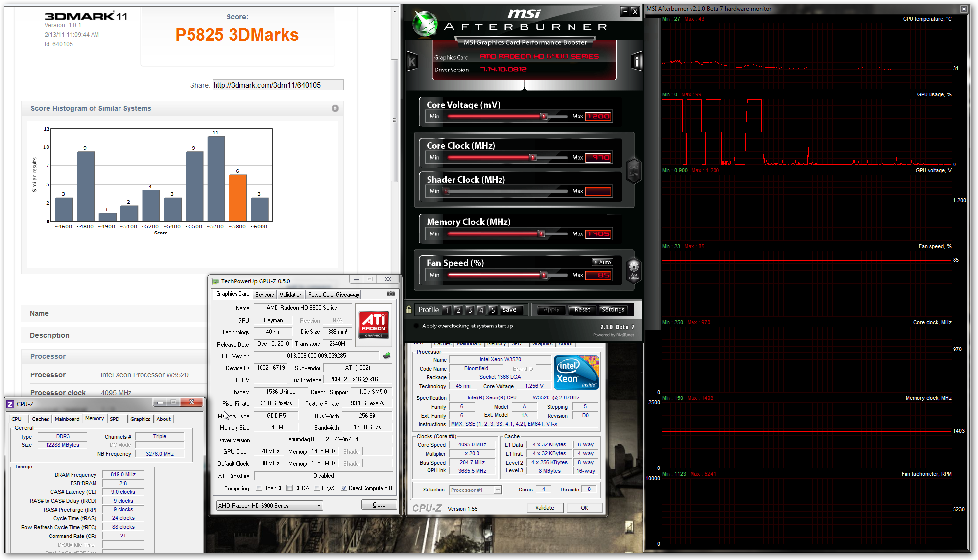Take GPU-Z screenshot with camera icon
Screen dimensions: 978x560
[x=391, y=294]
